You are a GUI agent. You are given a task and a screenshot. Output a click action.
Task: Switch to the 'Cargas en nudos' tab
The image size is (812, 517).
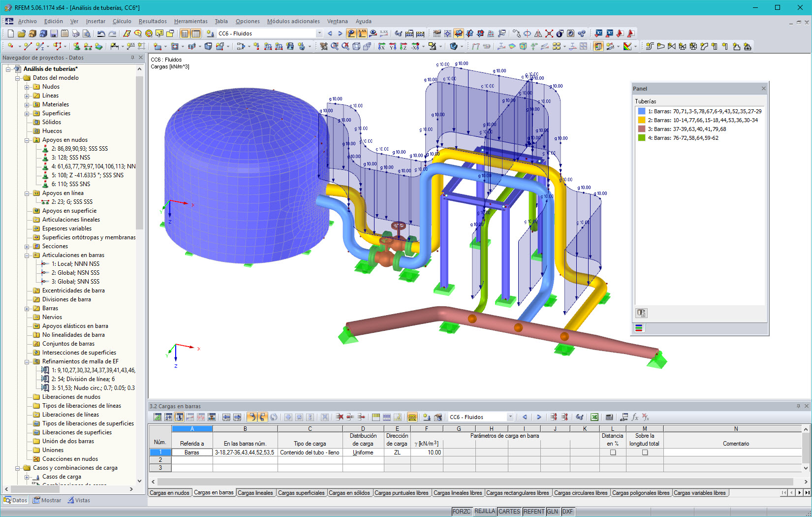click(x=169, y=492)
